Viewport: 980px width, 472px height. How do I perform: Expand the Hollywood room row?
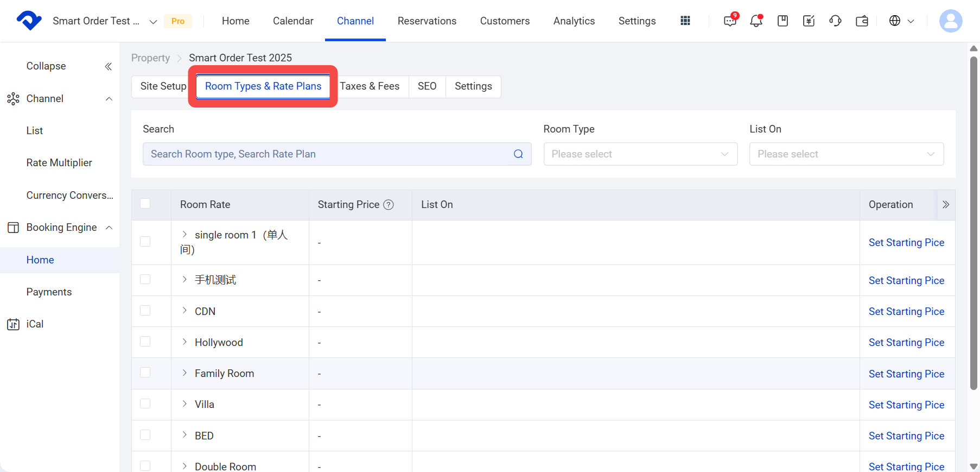[184, 342]
